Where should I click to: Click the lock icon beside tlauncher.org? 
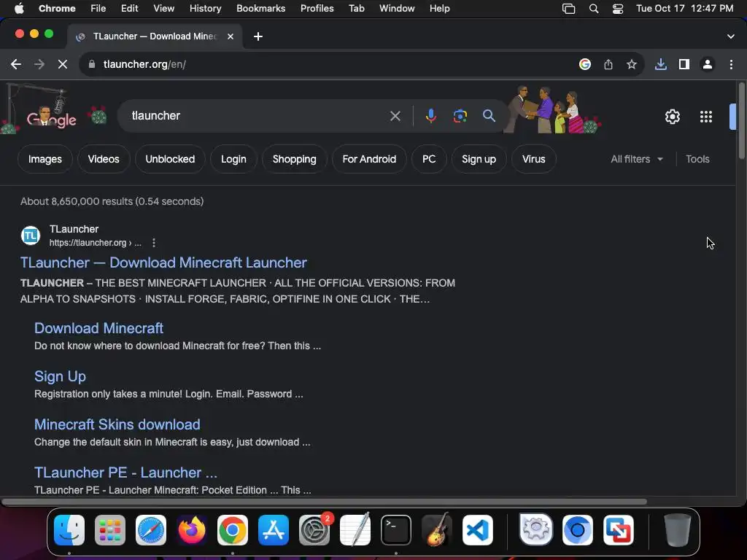92,64
